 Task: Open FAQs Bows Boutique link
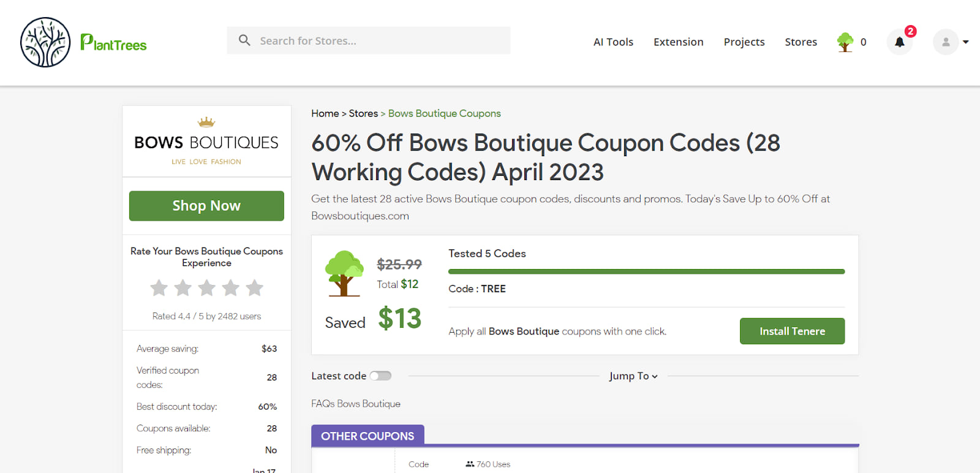click(356, 404)
